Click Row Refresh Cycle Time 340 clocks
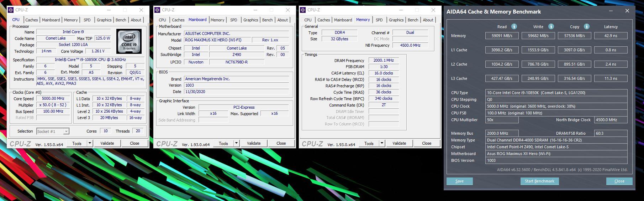The width and height of the screenshot is (644, 201). coord(384,99)
